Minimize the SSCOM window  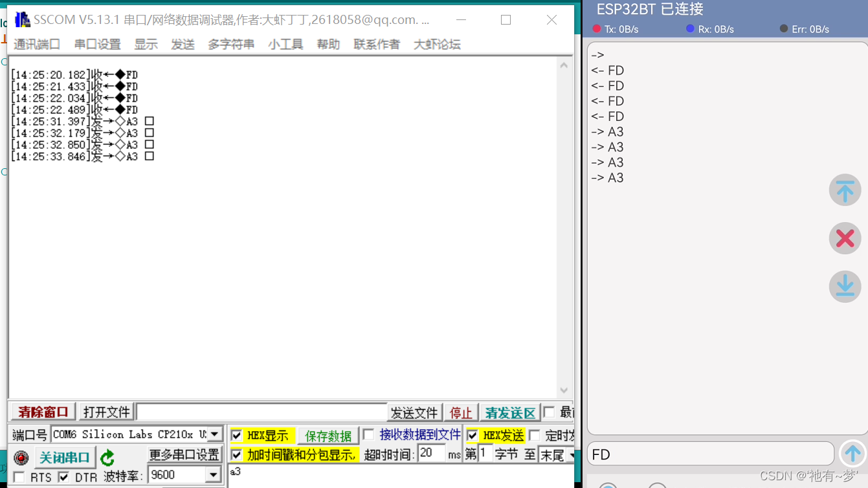pos(461,20)
